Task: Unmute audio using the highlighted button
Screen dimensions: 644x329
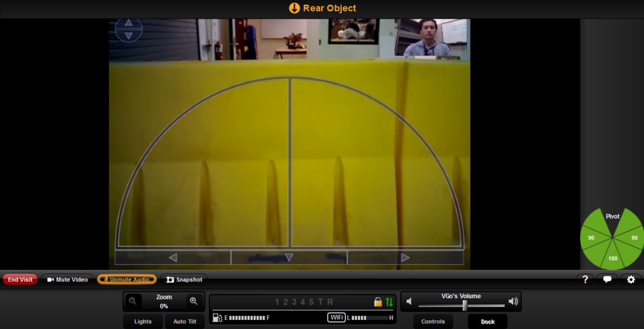Action: (127, 280)
